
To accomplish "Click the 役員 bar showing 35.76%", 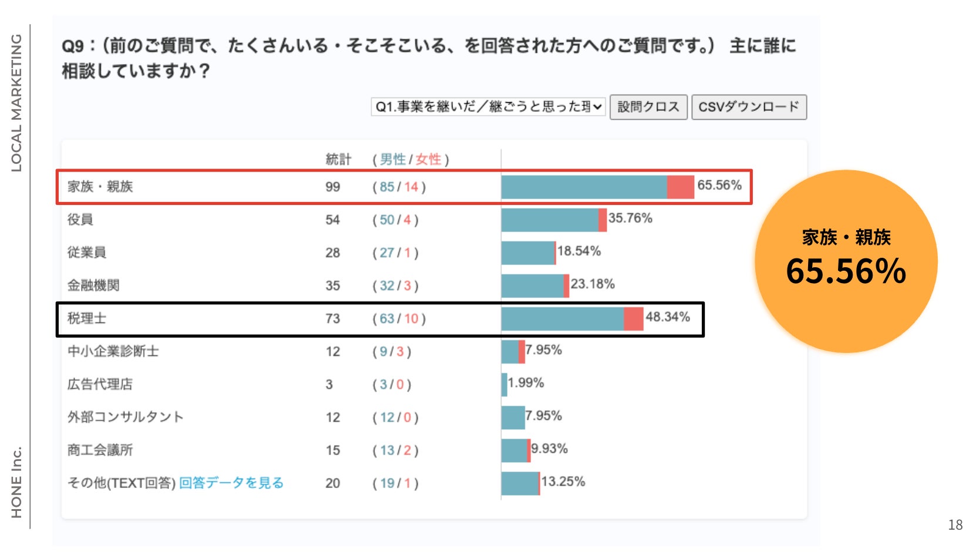I will click(554, 220).
